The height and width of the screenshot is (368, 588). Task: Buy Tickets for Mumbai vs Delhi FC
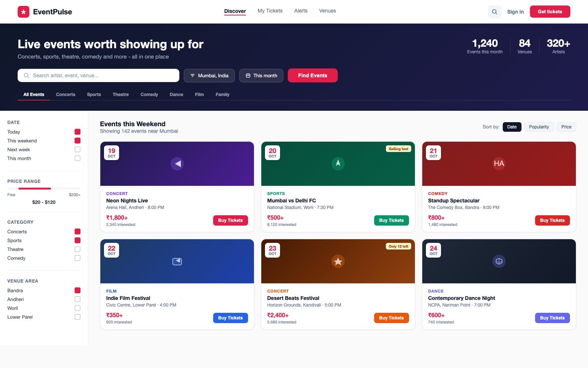point(391,220)
